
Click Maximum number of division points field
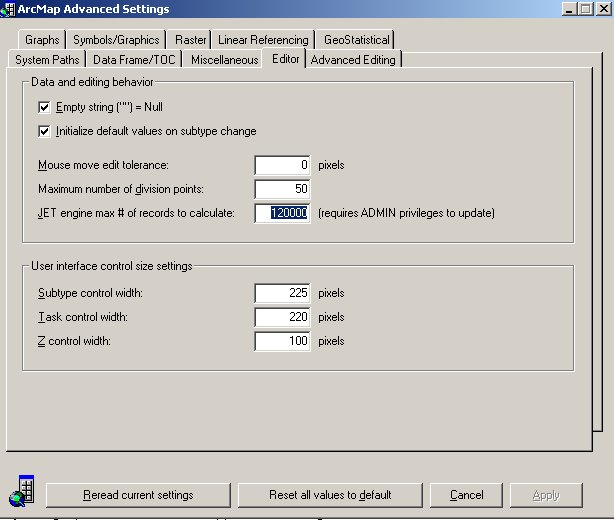[x=282, y=189]
